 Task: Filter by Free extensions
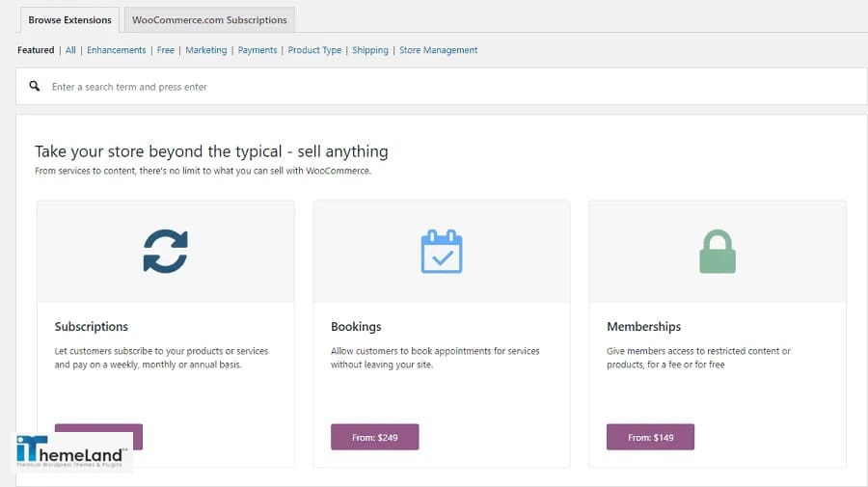166,50
